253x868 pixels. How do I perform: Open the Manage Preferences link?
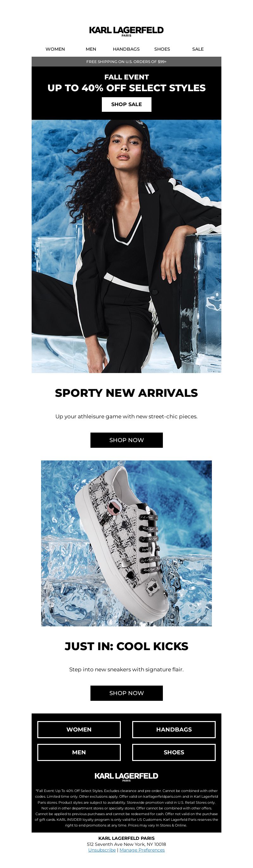142,850
